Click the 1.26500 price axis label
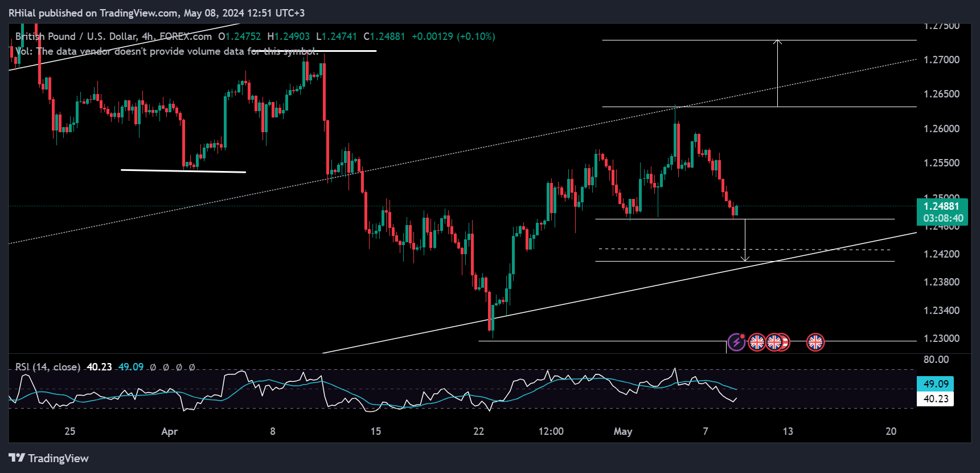The image size is (980, 473). pyautogui.click(x=941, y=94)
